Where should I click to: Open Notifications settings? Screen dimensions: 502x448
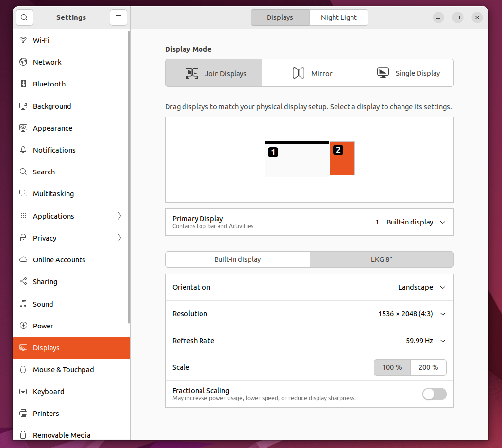tap(71, 150)
